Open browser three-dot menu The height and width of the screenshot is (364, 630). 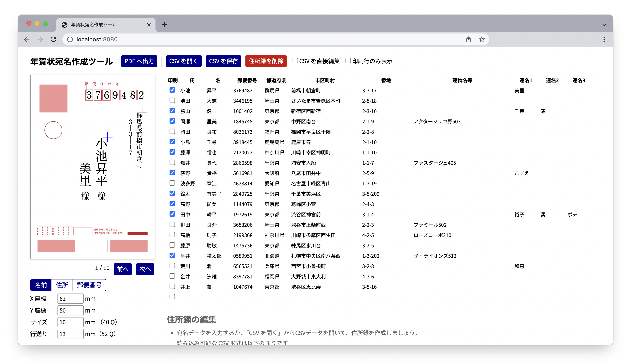604,39
